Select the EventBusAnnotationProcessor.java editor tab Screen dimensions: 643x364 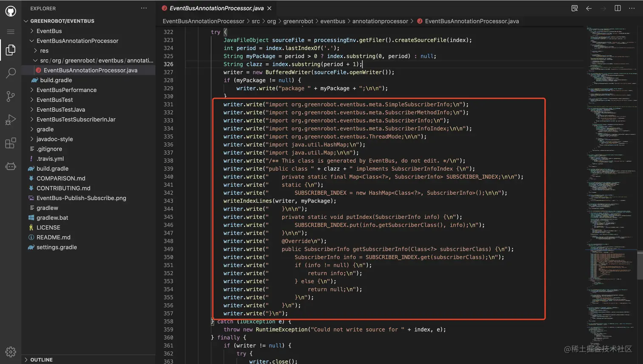[x=213, y=8]
